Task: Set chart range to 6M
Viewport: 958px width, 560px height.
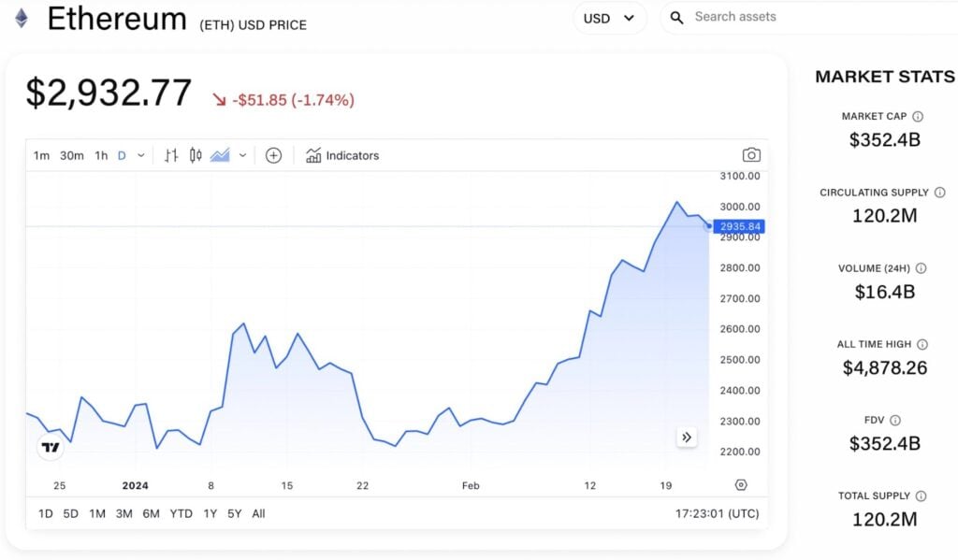Action: [151, 513]
